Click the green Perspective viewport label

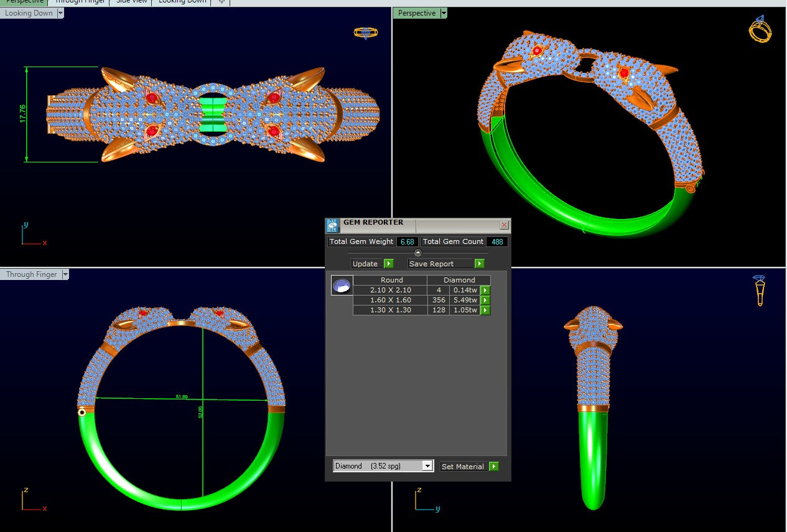click(416, 13)
